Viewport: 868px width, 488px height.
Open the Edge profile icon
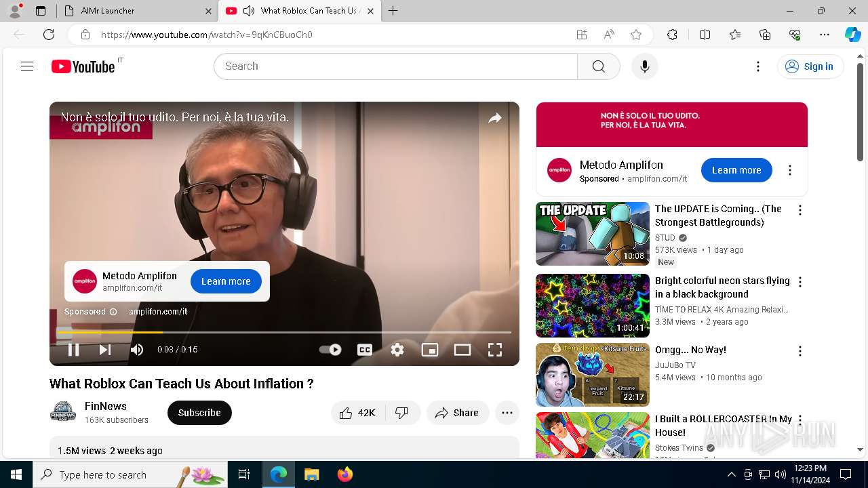click(x=14, y=11)
